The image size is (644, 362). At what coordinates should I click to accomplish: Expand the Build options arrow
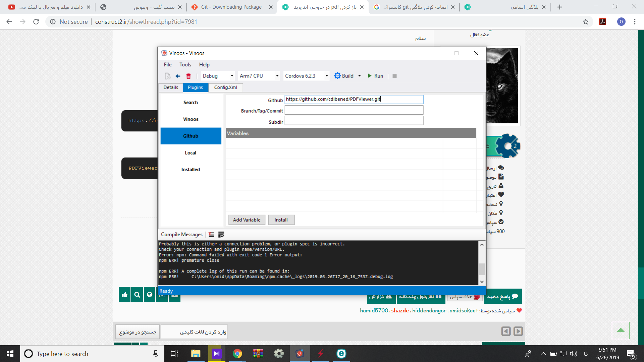[360, 76]
